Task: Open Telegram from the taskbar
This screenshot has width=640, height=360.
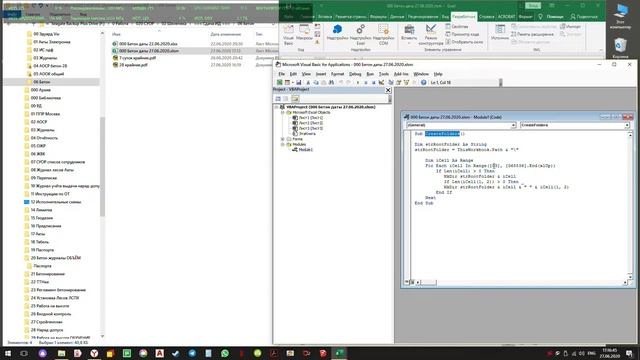Action: click(192, 353)
